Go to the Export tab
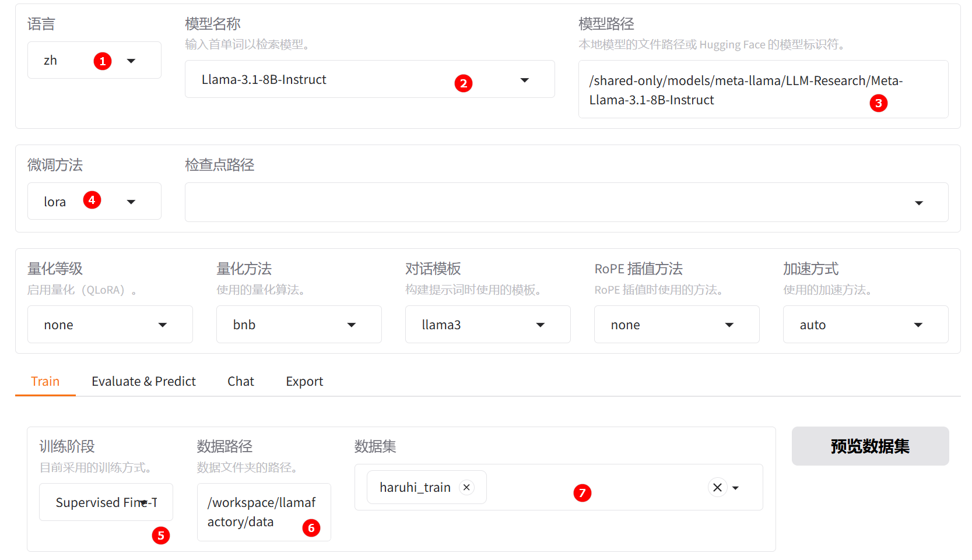The height and width of the screenshot is (560, 972). [x=304, y=381]
